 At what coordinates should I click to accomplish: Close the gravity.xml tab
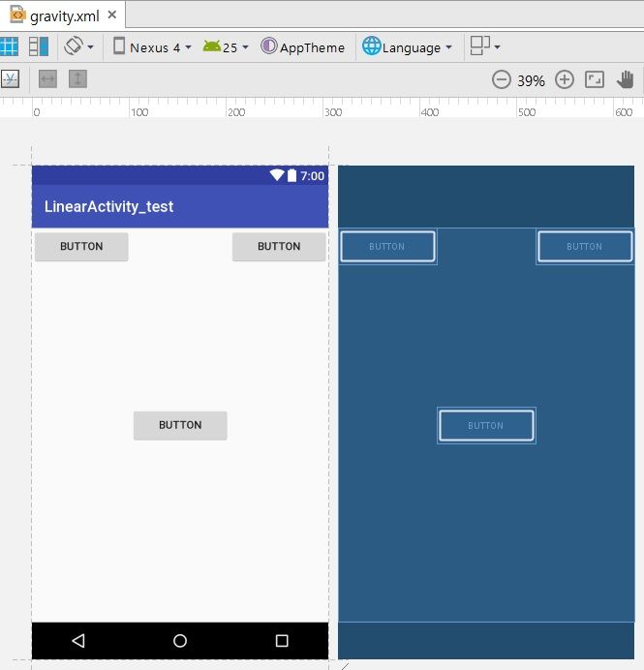point(112,15)
